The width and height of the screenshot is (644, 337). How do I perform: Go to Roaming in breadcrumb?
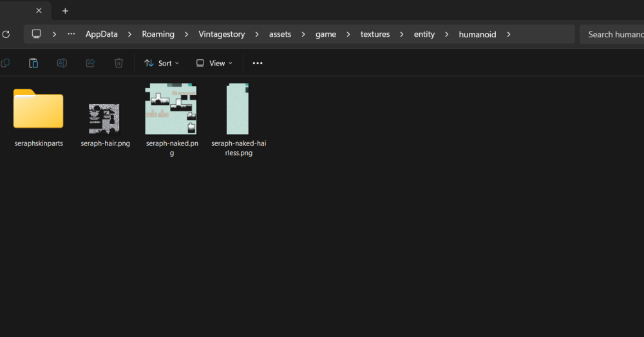pyautogui.click(x=158, y=35)
